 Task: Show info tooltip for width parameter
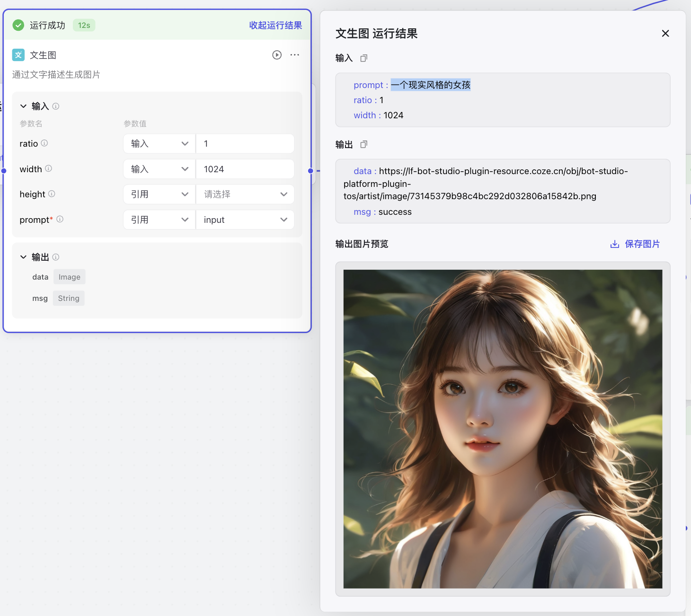tap(49, 168)
